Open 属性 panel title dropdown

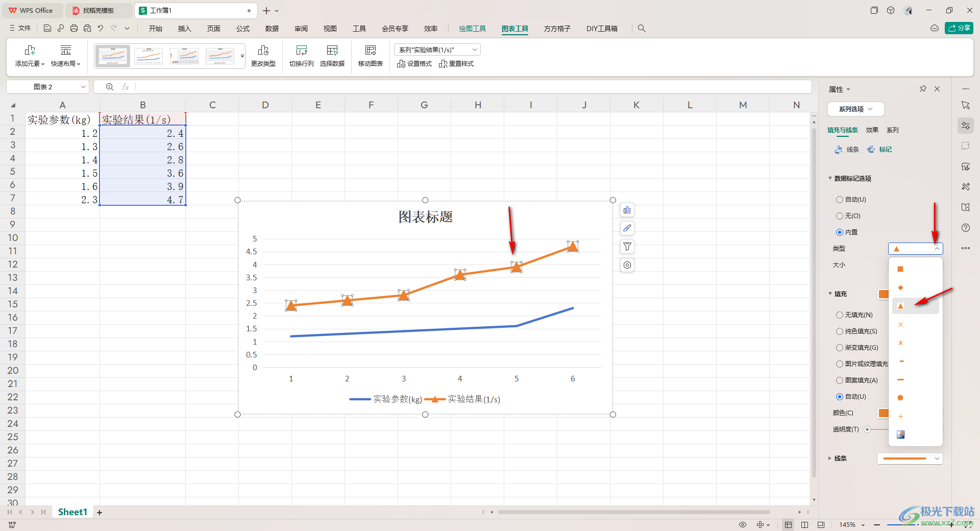point(839,89)
